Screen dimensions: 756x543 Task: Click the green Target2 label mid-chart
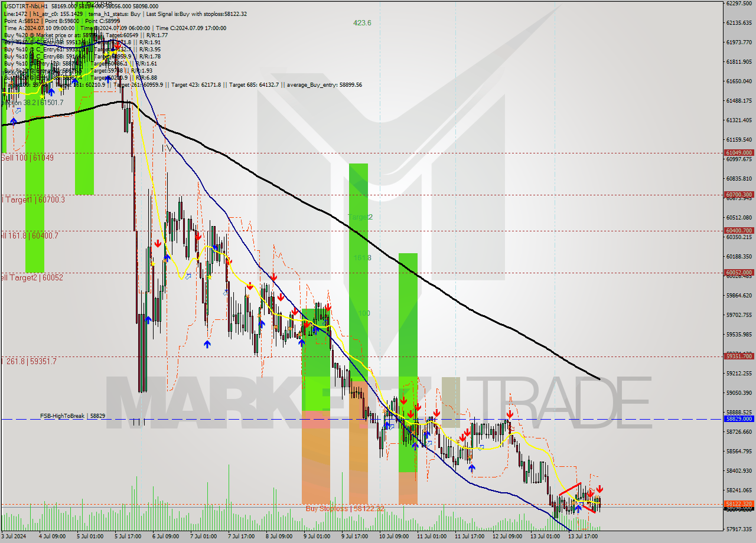click(x=360, y=217)
